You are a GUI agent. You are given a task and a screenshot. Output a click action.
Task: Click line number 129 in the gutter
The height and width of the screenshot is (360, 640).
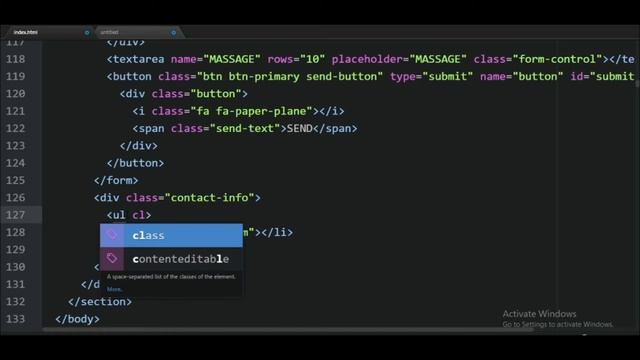[16, 250]
